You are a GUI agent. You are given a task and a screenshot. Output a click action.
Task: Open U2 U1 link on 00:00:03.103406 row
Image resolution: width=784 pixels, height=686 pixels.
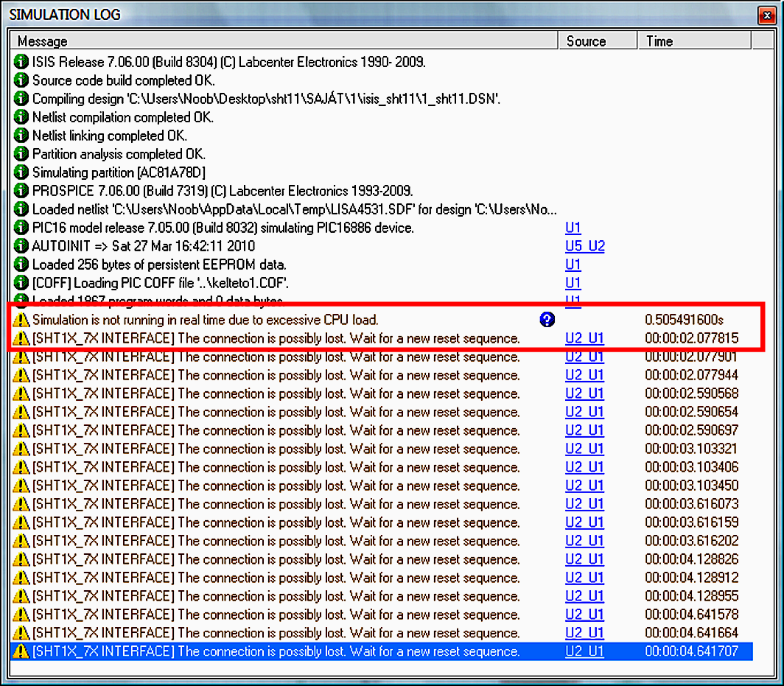pos(584,467)
